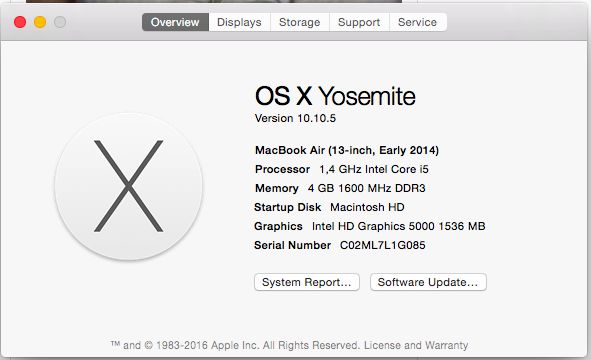Open the License and Warranty link

[416, 345]
